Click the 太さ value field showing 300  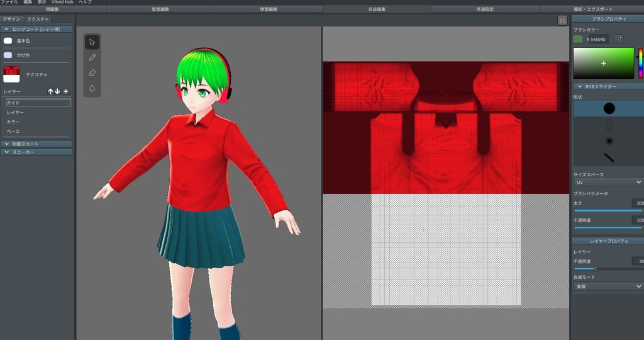click(x=638, y=203)
